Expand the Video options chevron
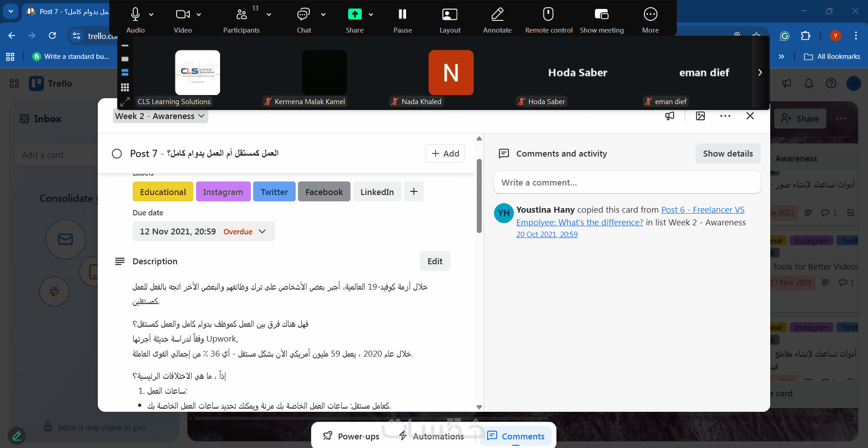868x448 pixels. pos(199,14)
